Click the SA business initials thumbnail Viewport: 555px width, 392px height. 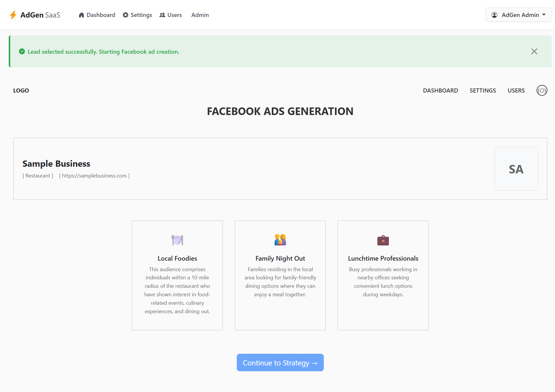pos(516,169)
